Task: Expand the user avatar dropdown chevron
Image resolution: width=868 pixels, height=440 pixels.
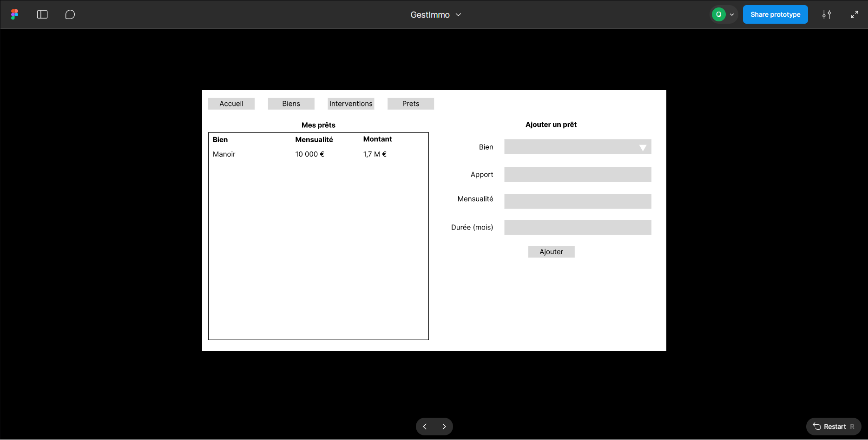Action: 732,14
